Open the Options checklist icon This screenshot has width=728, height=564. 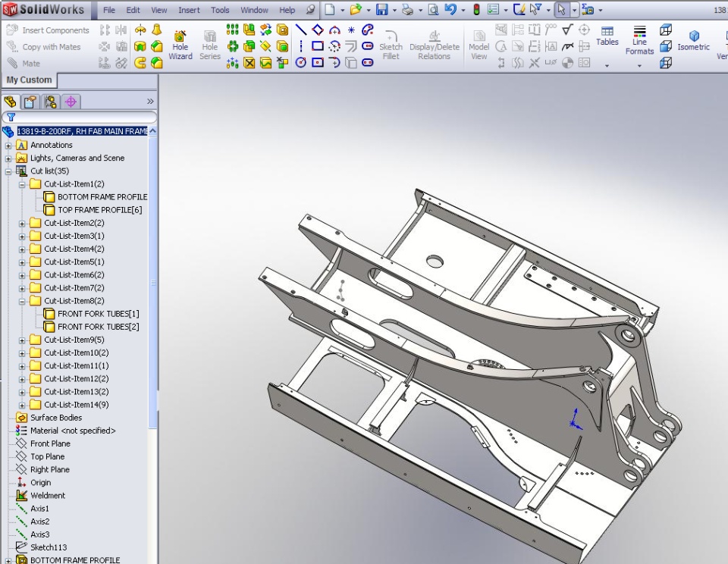(x=493, y=9)
